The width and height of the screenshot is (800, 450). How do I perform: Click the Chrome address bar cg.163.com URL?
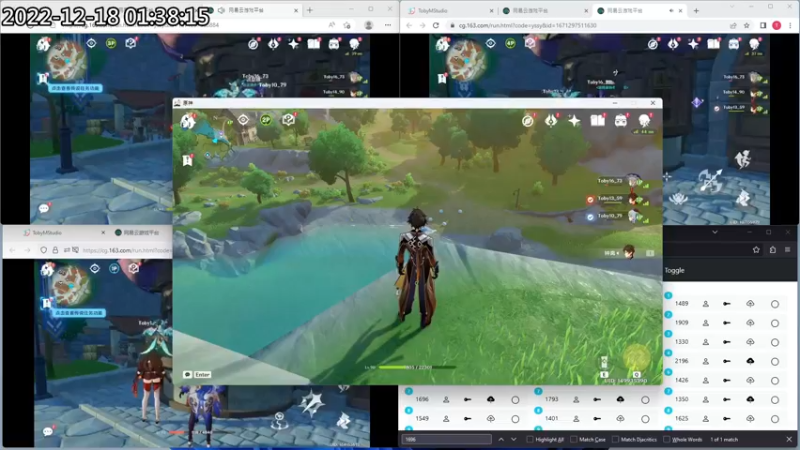(527, 25)
